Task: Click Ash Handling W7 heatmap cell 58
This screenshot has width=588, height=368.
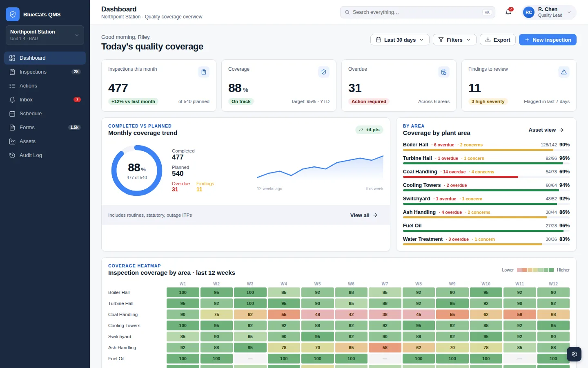Action: 385,348
